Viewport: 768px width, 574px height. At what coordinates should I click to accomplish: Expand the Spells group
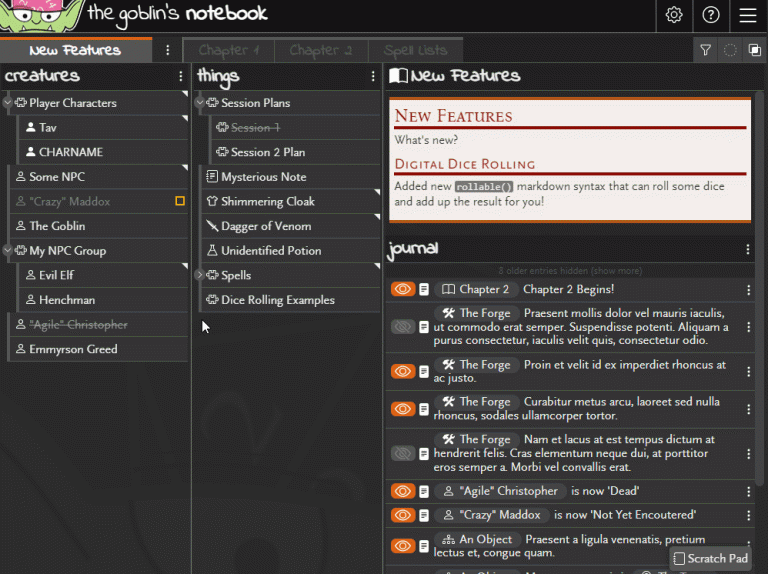click(x=200, y=275)
